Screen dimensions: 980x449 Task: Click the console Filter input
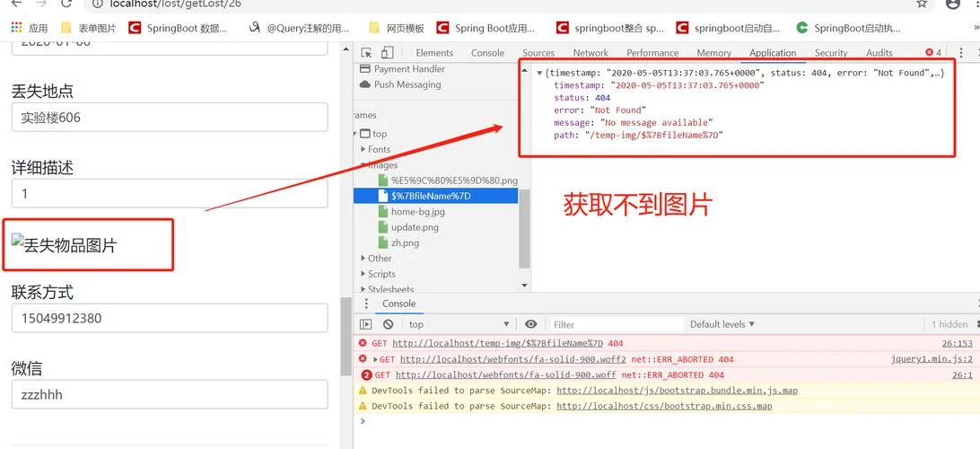(x=616, y=324)
